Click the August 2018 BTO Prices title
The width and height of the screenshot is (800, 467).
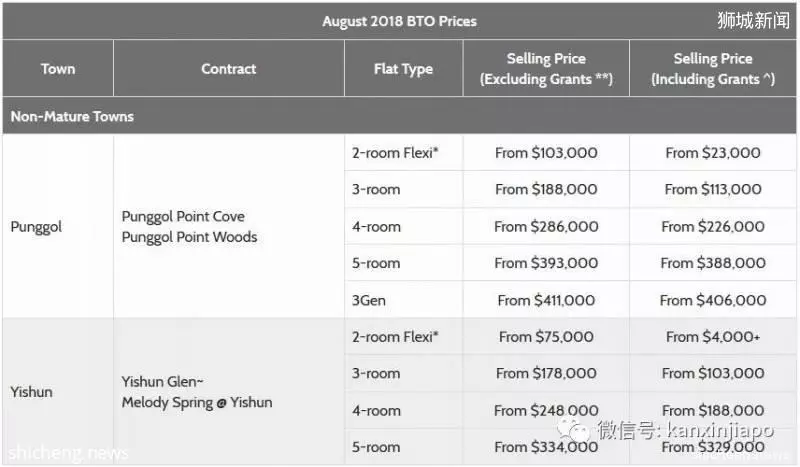399,21
